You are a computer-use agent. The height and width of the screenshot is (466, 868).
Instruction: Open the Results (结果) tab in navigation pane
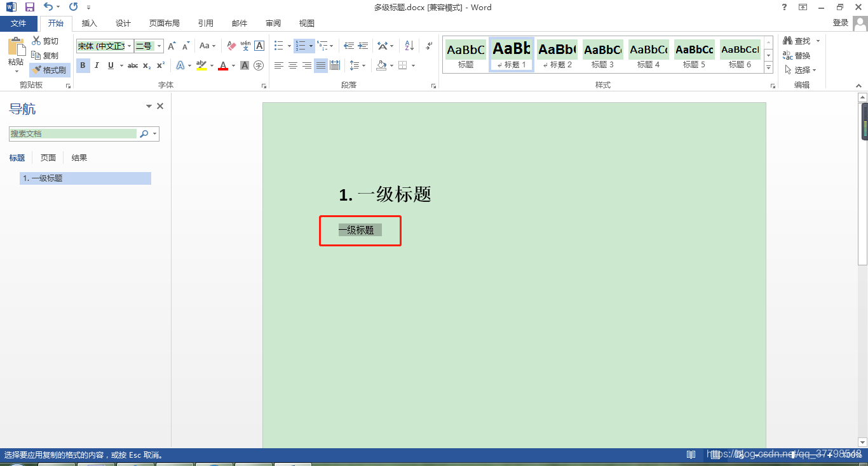[79, 158]
